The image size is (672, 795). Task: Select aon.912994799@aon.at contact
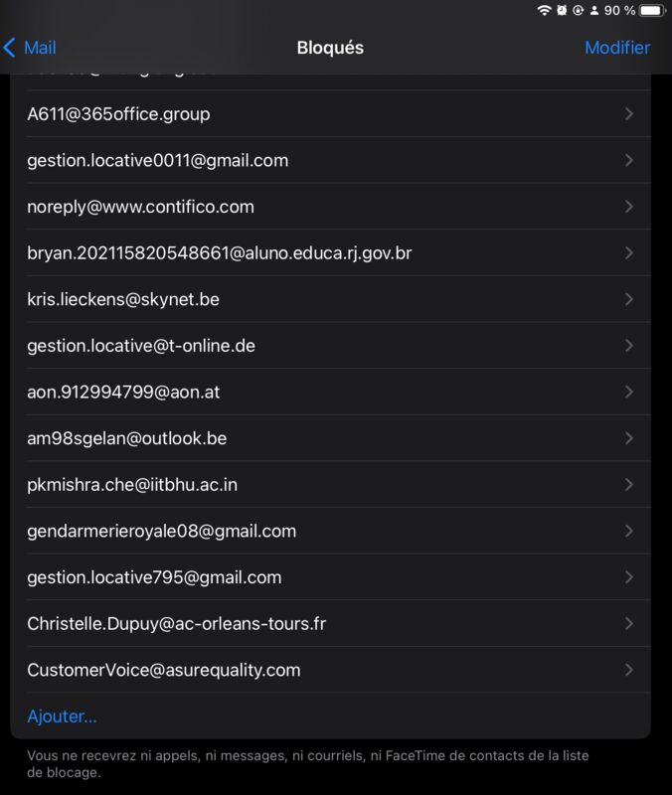click(331, 392)
